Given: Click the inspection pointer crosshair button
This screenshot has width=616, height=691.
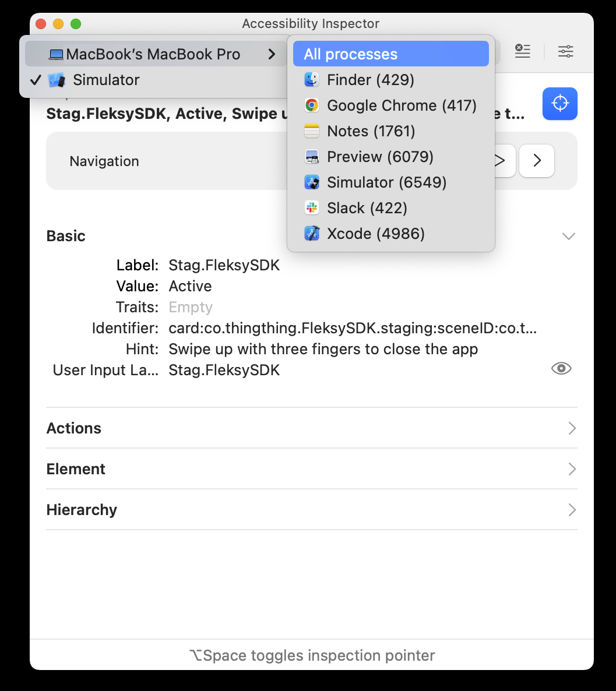Looking at the screenshot, I should 559,104.
